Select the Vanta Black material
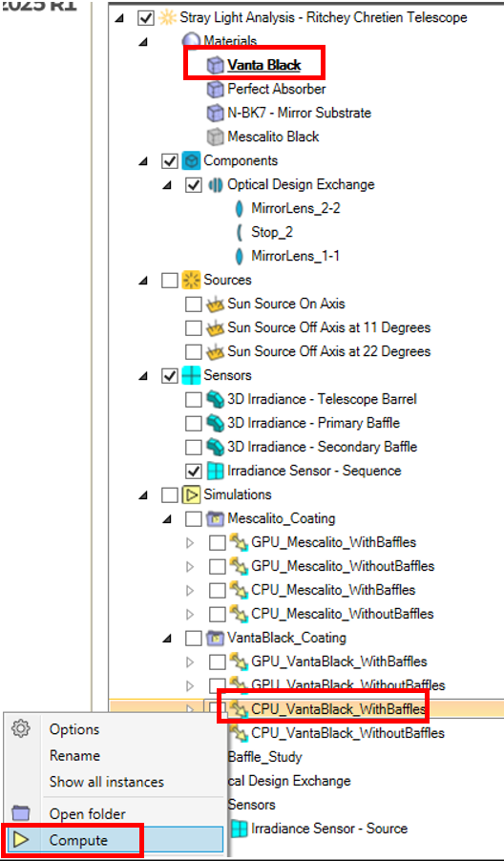This screenshot has width=504, height=861. [x=264, y=65]
